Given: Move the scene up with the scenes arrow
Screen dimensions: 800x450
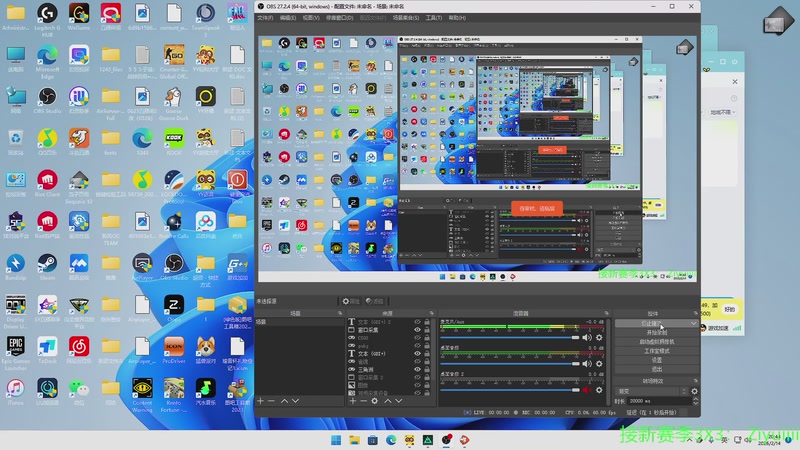Looking at the screenshot, I should (x=284, y=401).
